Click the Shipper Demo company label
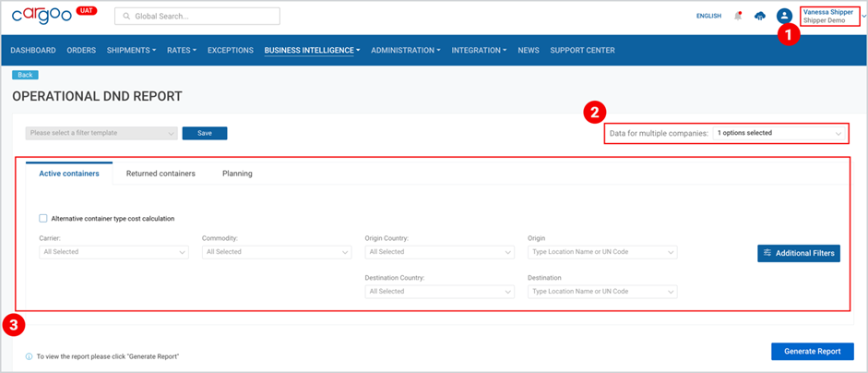The width and height of the screenshot is (868, 373). tap(825, 20)
